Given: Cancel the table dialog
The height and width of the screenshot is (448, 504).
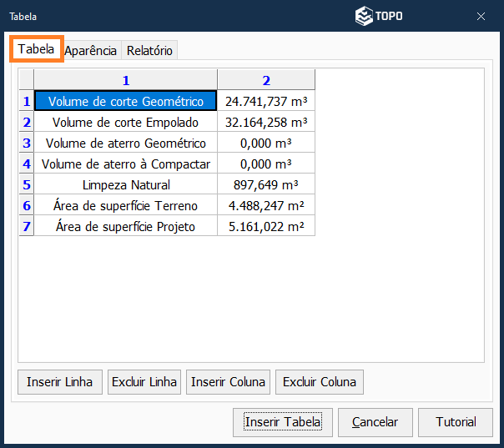Looking at the screenshot, I should pyautogui.click(x=375, y=422).
